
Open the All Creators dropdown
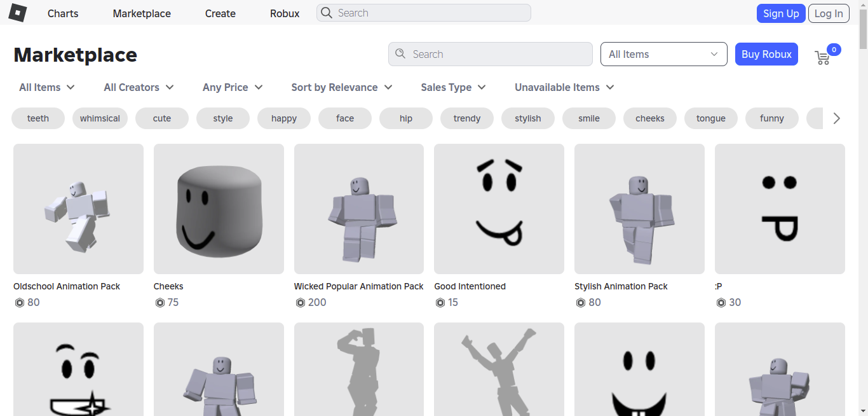(x=139, y=87)
